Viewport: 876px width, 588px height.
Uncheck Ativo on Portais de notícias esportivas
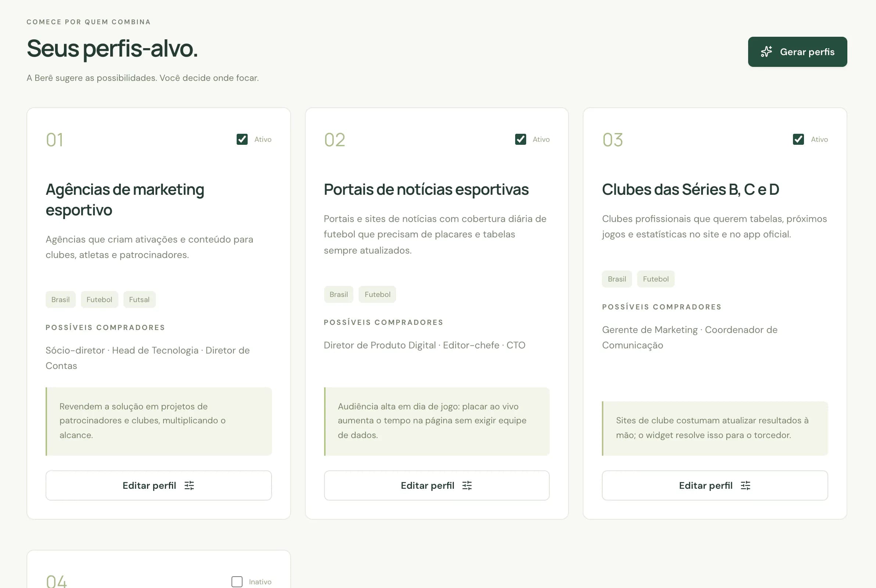(x=520, y=140)
